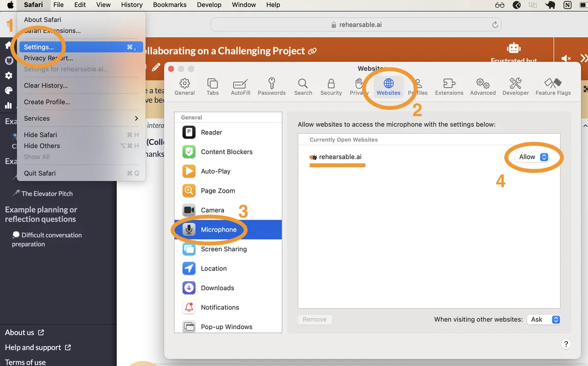The width and height of the screenshot is (588, 366).
Task: Select Create Profile… in the menu
Action: pyautogui.click(x=81, y=102)
